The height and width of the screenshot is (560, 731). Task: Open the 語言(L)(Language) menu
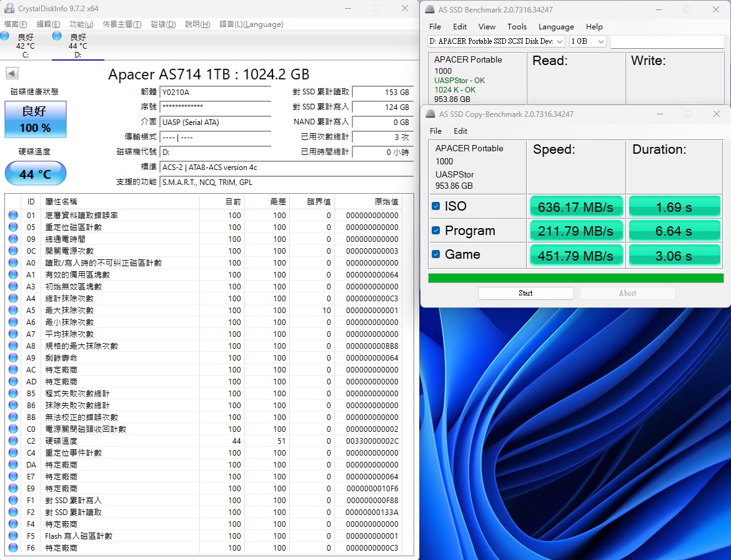(251, 24)
